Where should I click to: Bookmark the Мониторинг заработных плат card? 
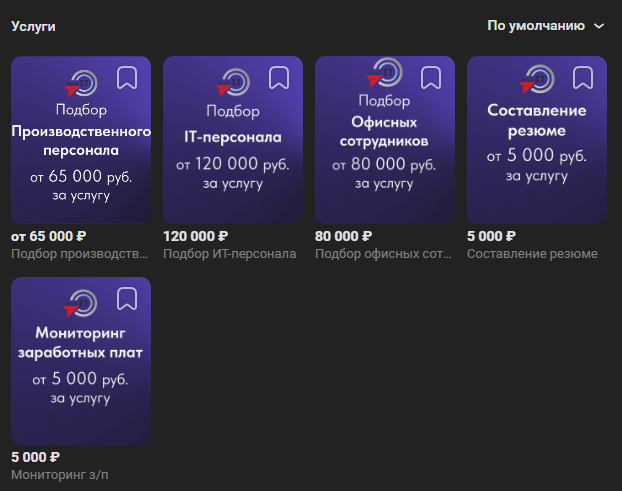pos(127,298)
